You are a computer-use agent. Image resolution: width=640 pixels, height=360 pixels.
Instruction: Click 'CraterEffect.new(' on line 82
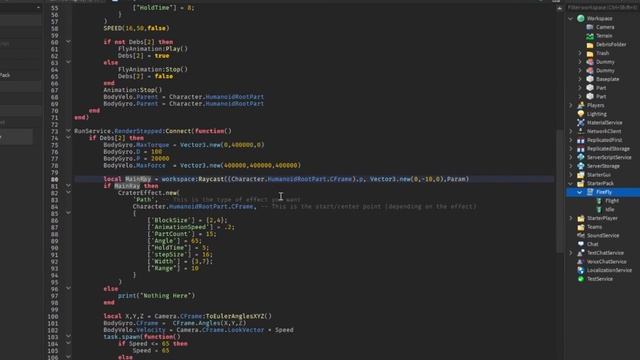[x=149, y=193]
